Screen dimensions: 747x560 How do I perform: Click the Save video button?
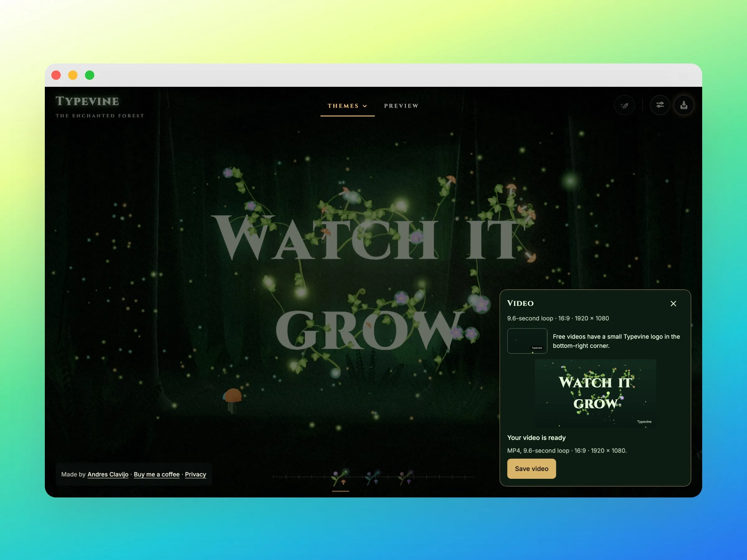tap(531, 469)
